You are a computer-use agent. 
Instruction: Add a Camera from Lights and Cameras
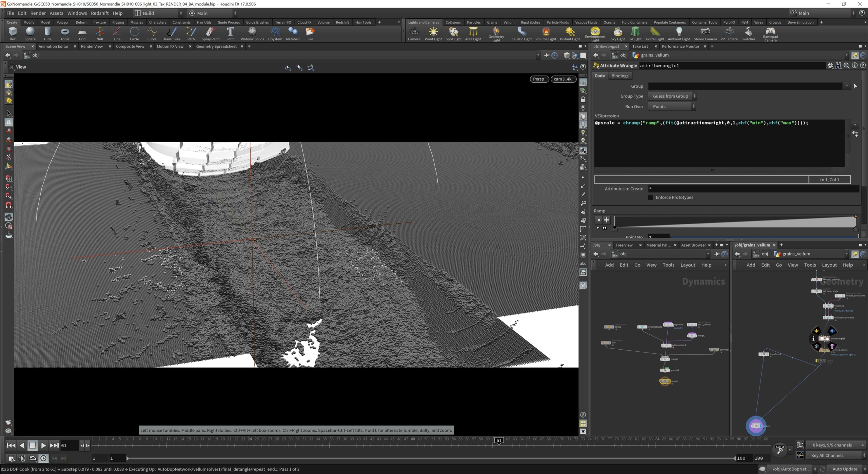pos(414,34)
